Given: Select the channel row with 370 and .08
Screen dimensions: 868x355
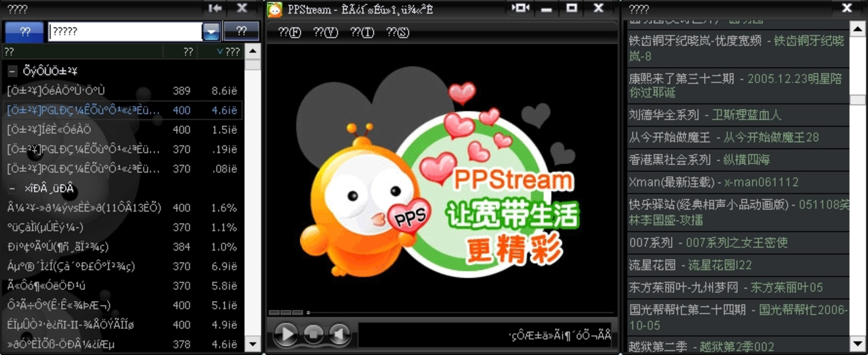Looking at the screenshot, I should pos(123,169).
